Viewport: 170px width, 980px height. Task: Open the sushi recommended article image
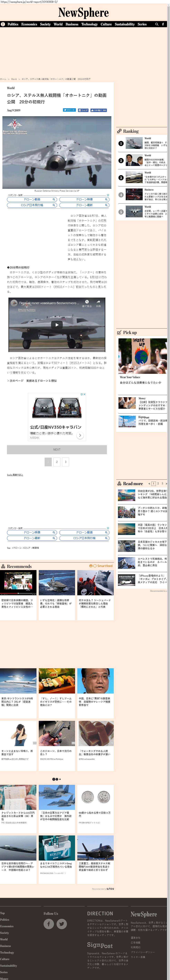click(57, 681)
